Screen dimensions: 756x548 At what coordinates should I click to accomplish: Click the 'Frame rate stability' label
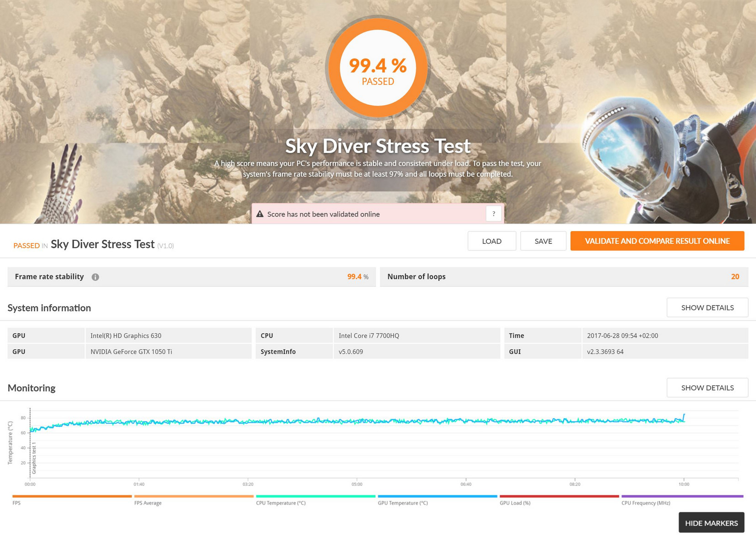click(49, 277)
